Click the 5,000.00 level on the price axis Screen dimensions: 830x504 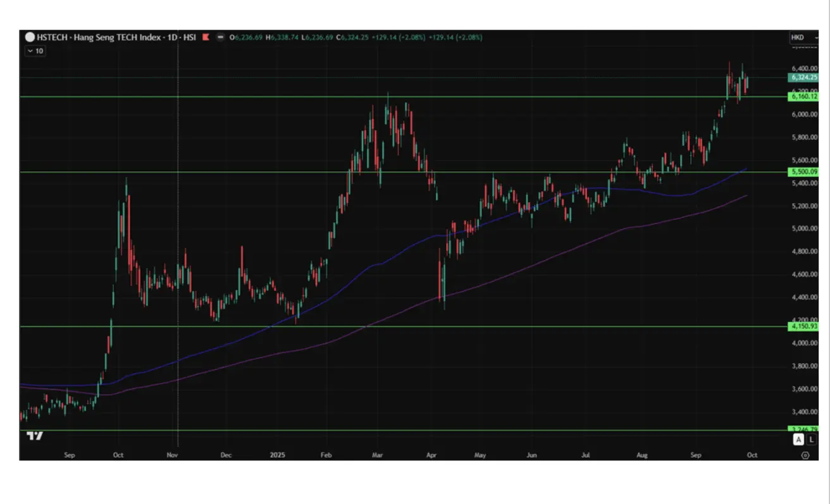point(803,228)
